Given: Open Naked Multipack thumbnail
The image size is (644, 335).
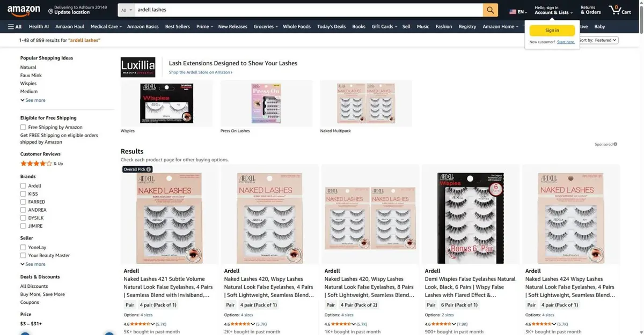Looking at the screenshot, I should pyautogui.click(x=366, y=103).
